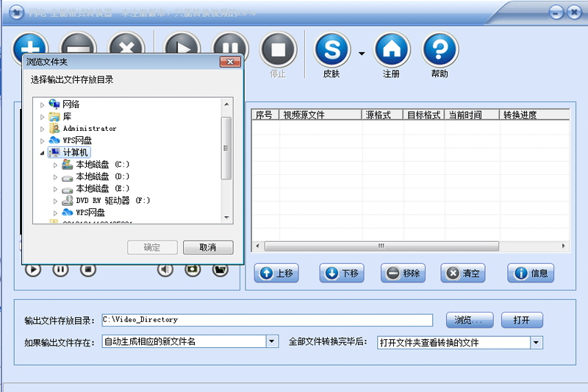Select 网络 in folder tree

[x=71, y=104]
